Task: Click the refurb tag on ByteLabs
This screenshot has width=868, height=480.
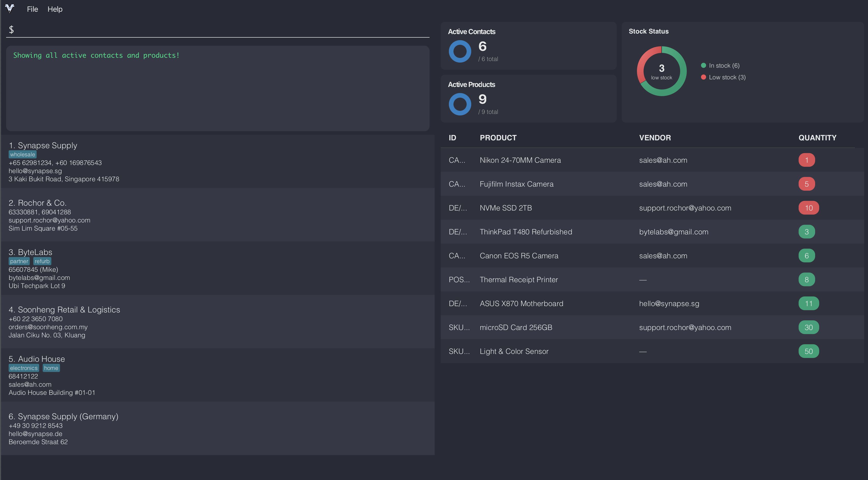Action: 42,261
